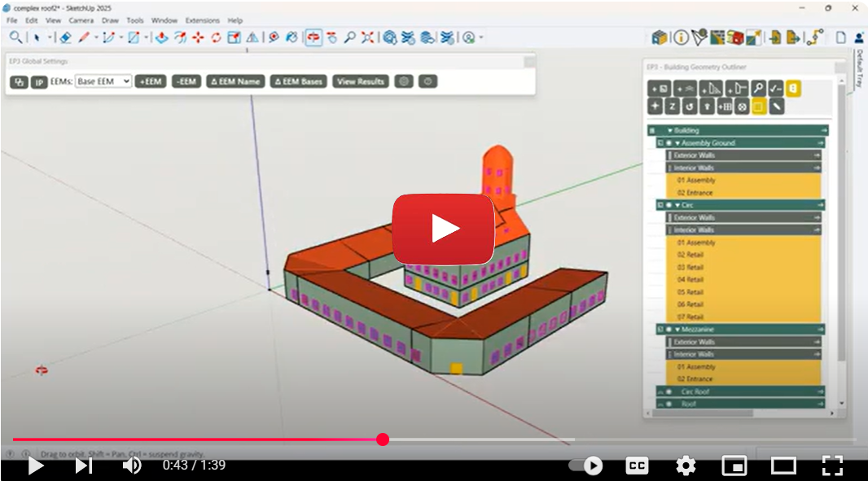Collapse the Assembly Ground node
The height and width of the screenshot is (481, 868).
click(x=677, y=142)
